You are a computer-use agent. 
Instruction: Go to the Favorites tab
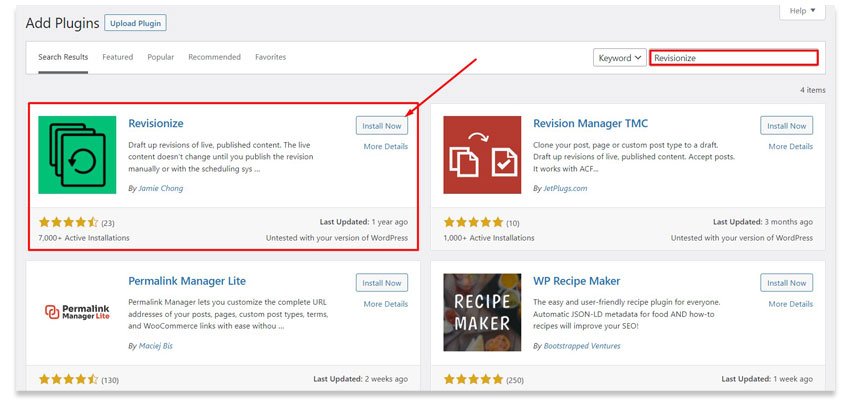271,57
